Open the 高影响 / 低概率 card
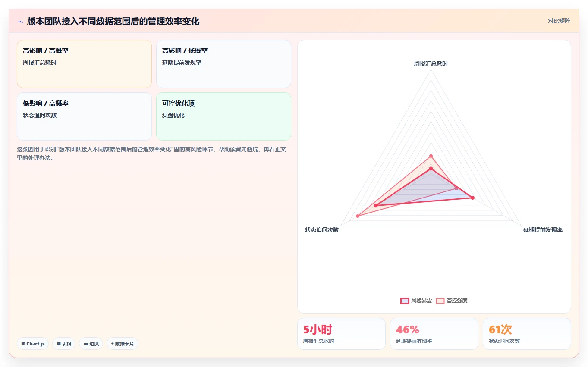This screenshot has width=588, height=367. (x=223, y=64)
